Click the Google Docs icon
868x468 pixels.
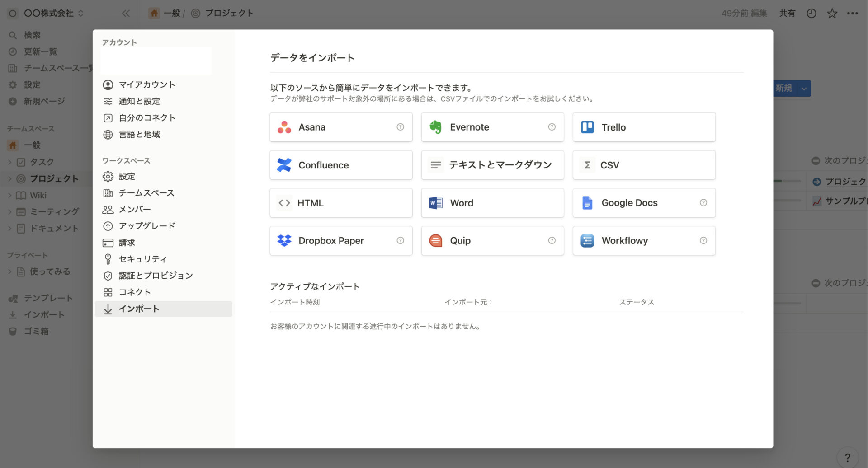tap(587, 203)
